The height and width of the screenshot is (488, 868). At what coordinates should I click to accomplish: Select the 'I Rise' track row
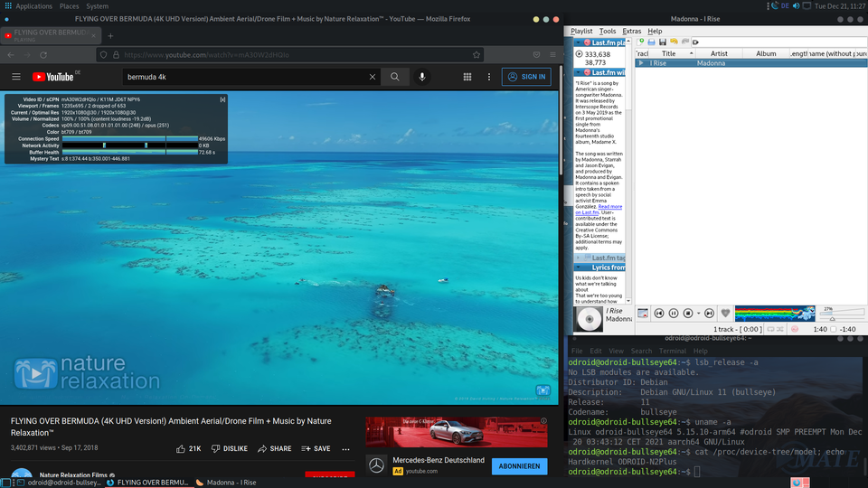(751, 63)
